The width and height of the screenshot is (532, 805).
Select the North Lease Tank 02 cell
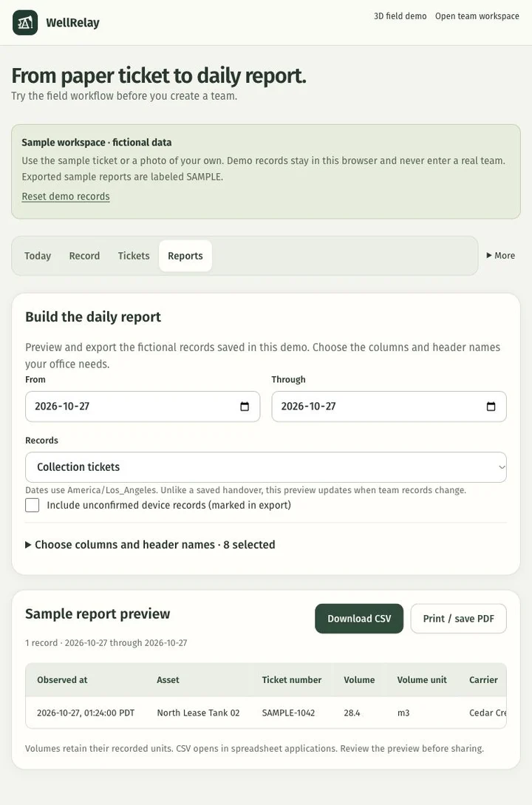[198, 713]
